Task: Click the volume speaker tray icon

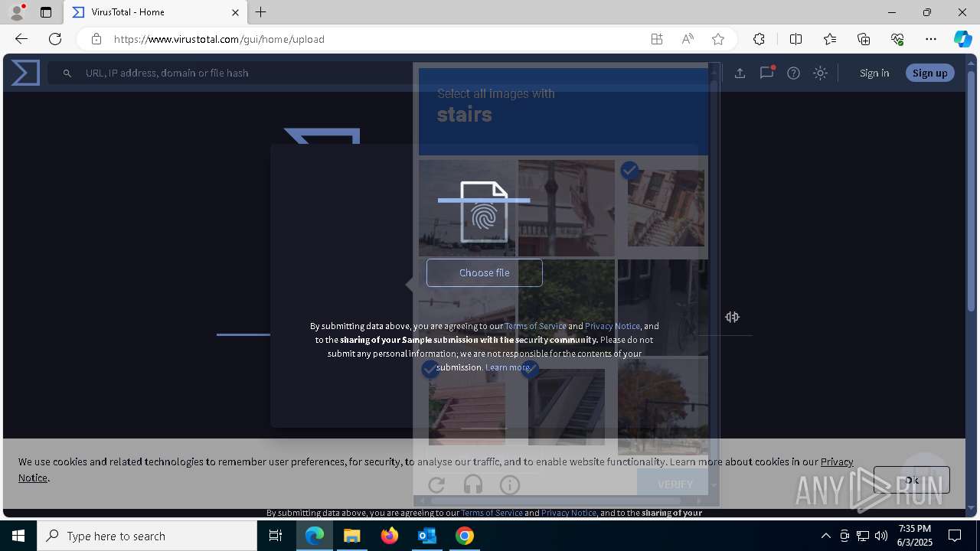Action: coord(881,536)
